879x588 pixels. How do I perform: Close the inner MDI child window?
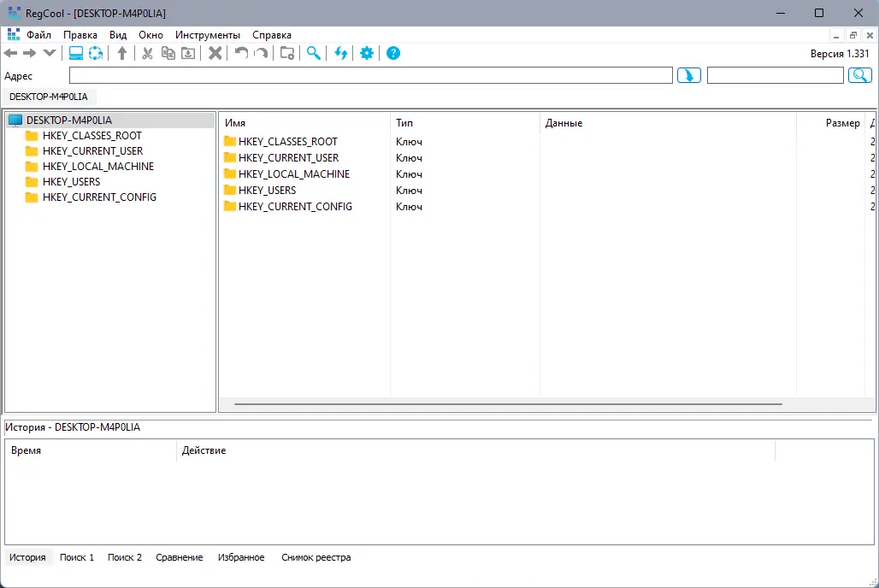(870, 35)
